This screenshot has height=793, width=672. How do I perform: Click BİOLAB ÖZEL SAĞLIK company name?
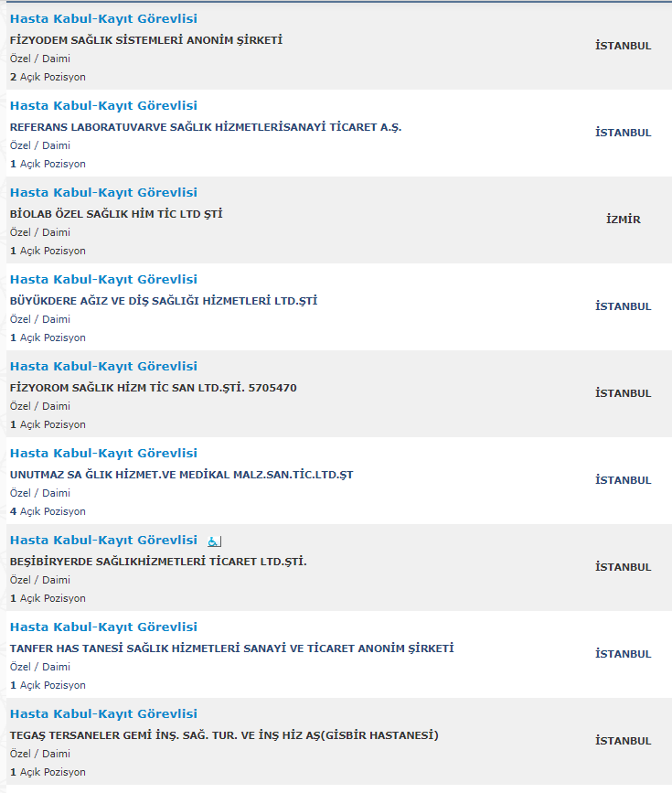116,214
